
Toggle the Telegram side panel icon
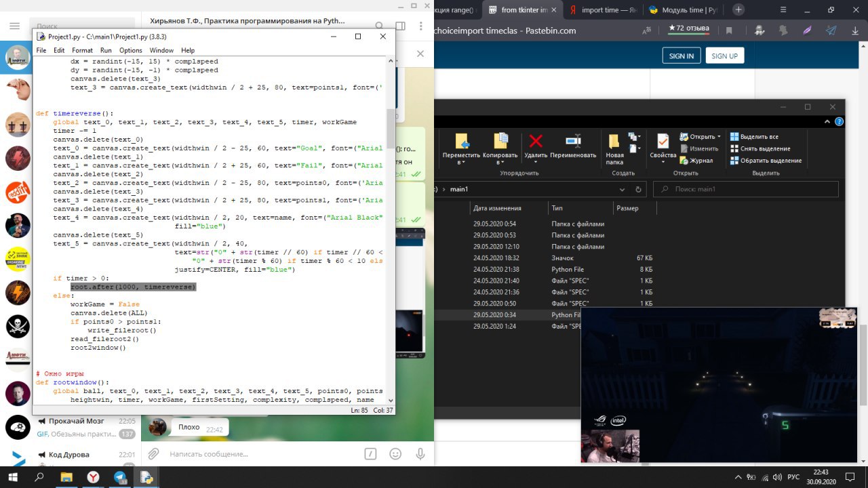[400, 26]
